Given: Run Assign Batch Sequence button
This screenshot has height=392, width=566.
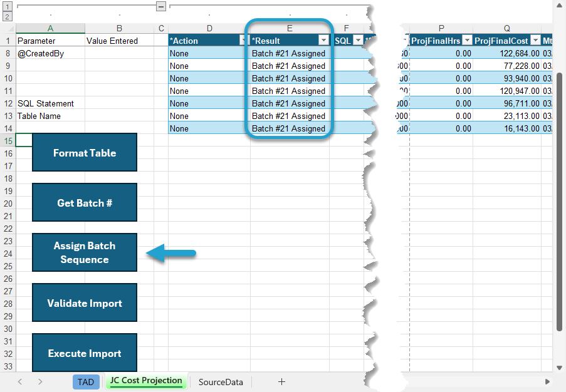Looking at the screenshot, I should (x=85, y=252).
